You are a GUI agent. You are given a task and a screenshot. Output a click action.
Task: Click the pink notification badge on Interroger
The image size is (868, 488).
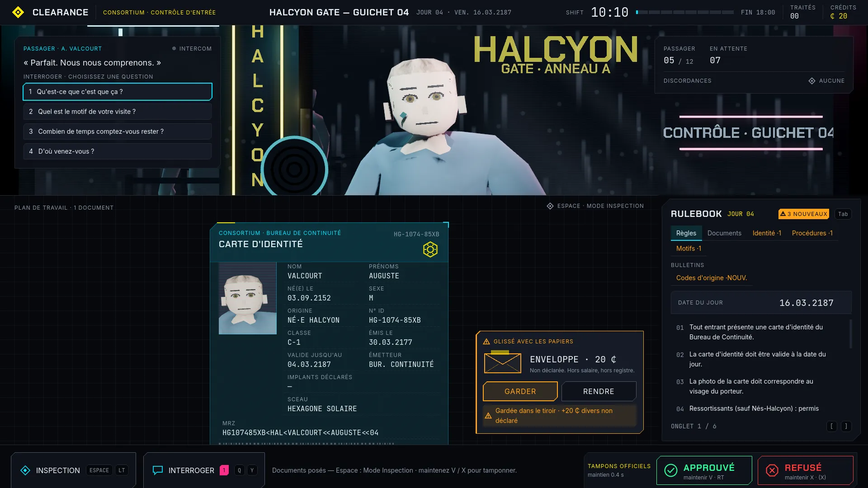click(224, 470)
